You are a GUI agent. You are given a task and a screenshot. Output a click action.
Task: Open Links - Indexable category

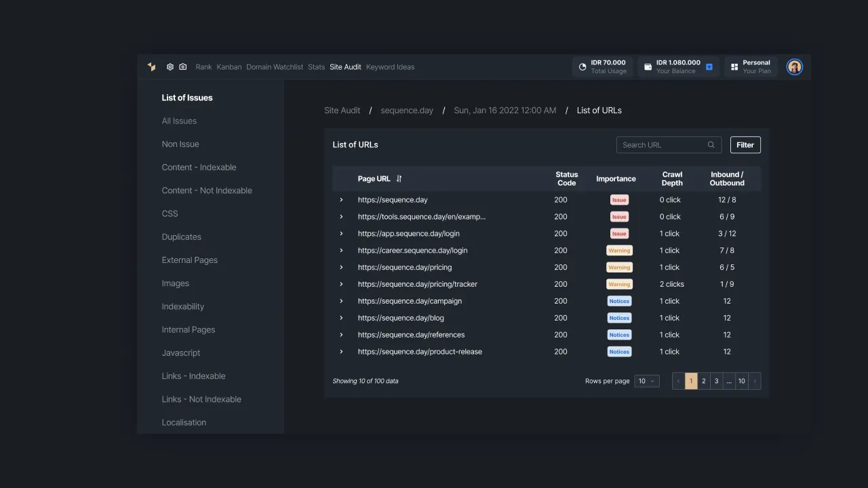(193, 376)
